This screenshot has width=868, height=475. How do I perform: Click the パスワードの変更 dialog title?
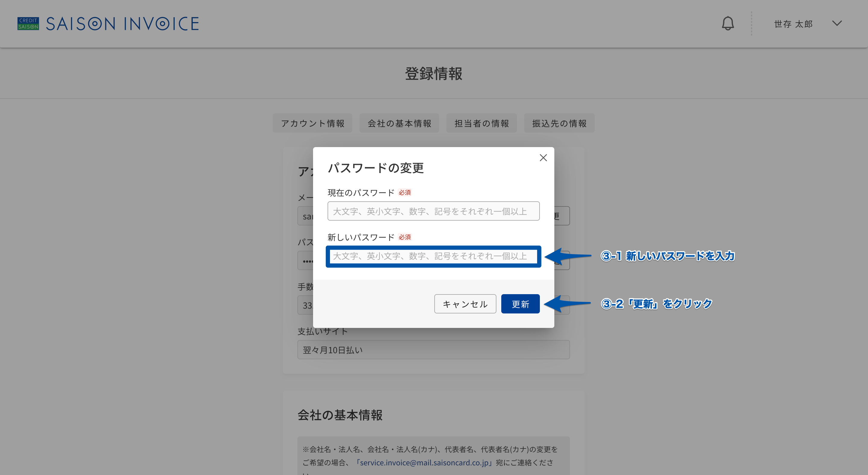(x=376, y=168)
